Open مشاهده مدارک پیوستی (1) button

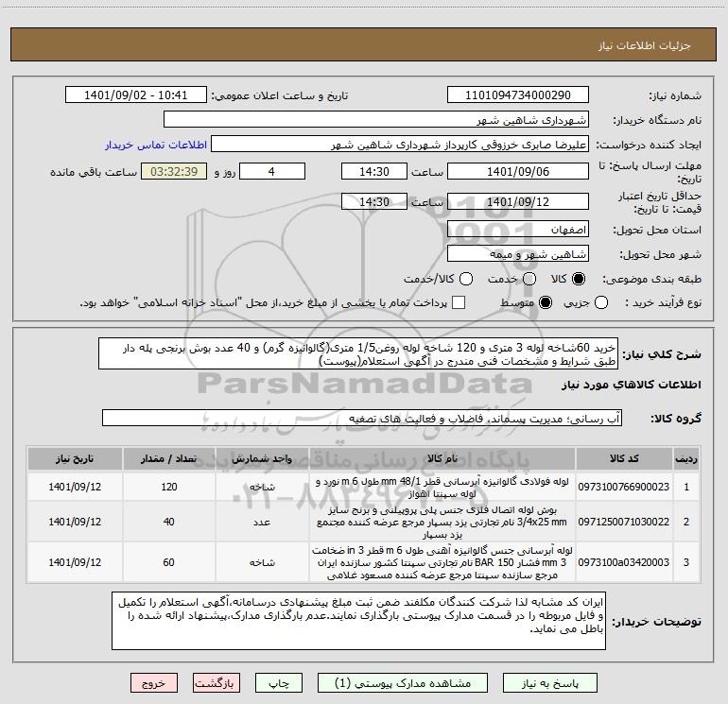[x=402, y=683]
